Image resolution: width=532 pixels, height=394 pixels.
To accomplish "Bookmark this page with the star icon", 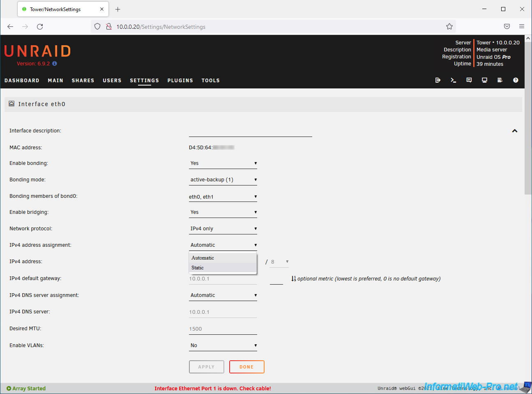I will tap(449, 27).
